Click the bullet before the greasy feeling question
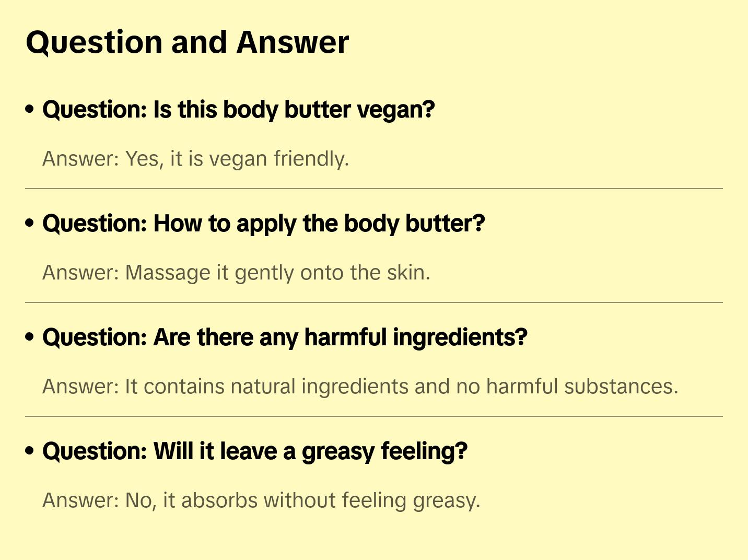This screenshot has height=560, width=748. [30, 451]
